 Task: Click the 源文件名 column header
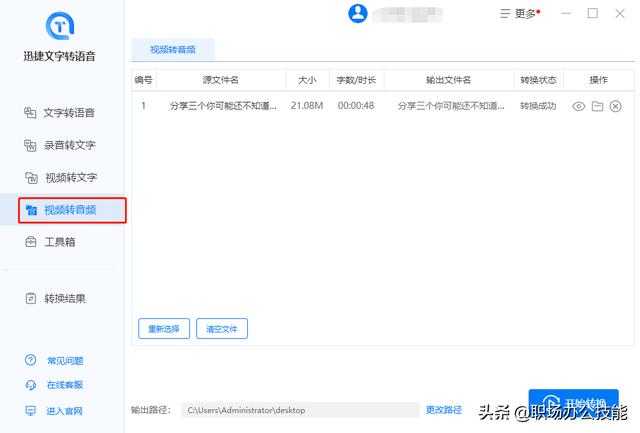[221, 80]
